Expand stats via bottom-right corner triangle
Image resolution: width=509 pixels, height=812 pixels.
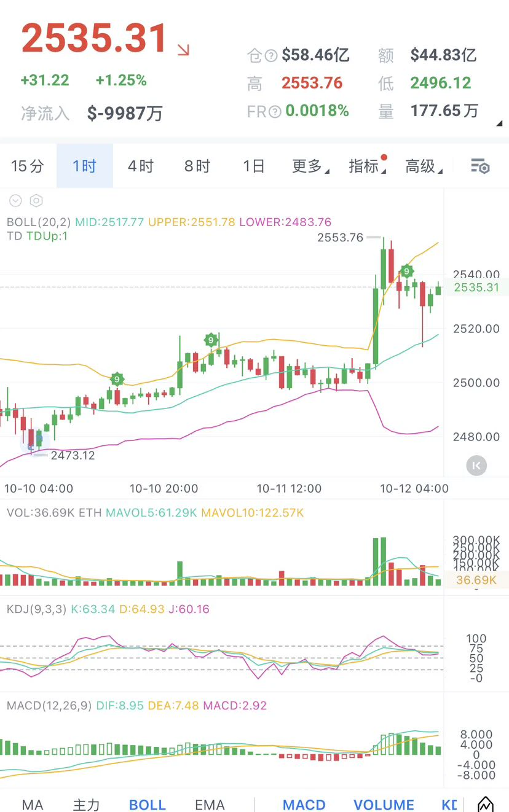[499, 123]
